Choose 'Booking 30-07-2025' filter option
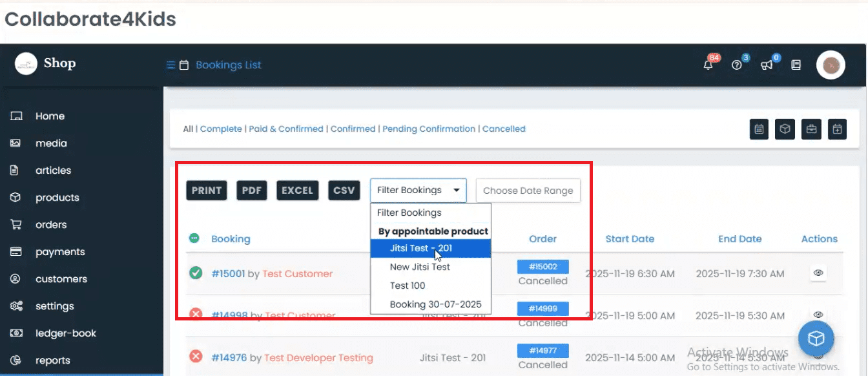This screenshot has width=868, height=376. tap(435, 304)
